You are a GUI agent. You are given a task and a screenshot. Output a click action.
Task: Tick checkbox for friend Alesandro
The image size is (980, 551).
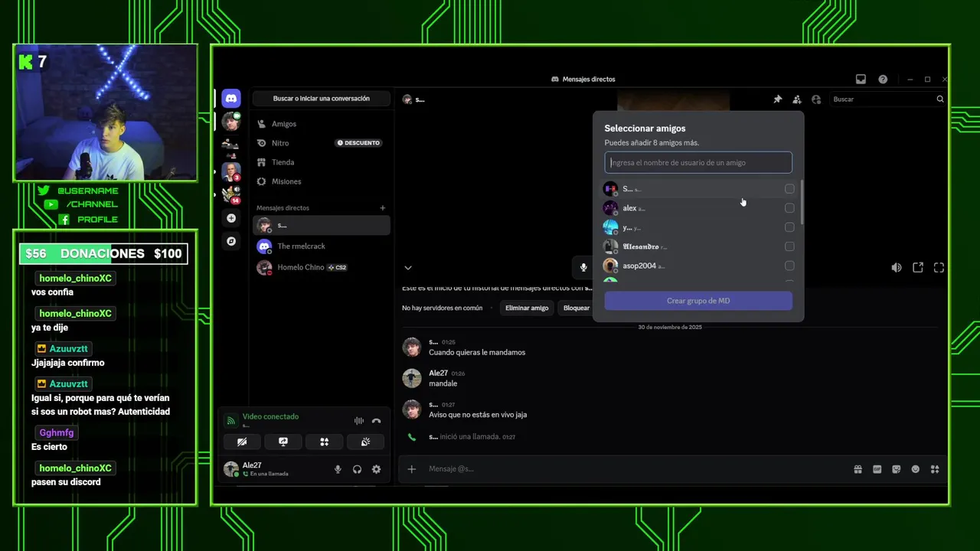(789, 246)
